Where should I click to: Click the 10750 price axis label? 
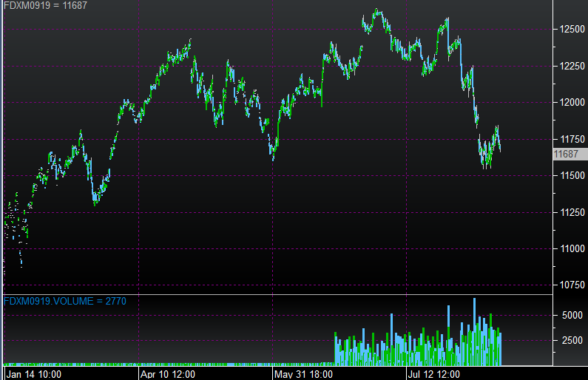tap(570, 285)
